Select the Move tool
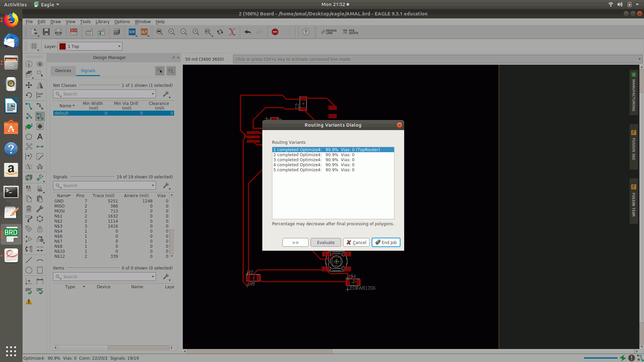This screenshot has height=362, width=644. [x=29, y=85]
